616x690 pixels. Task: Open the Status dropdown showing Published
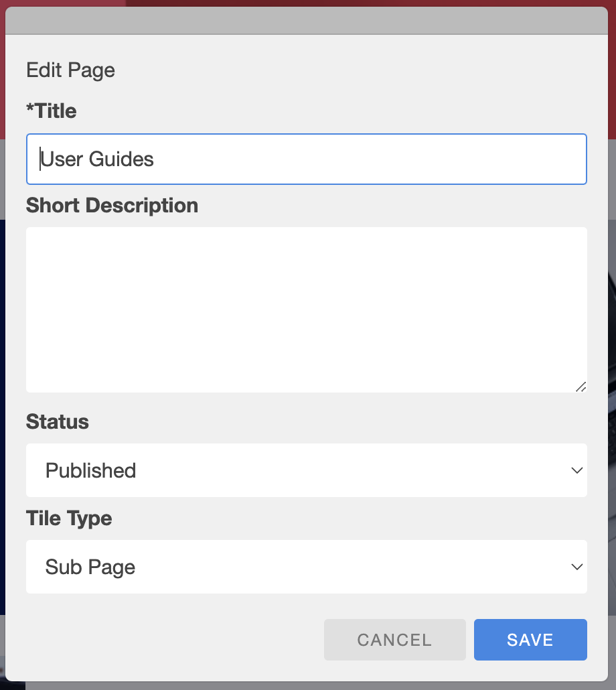point(307,470)
